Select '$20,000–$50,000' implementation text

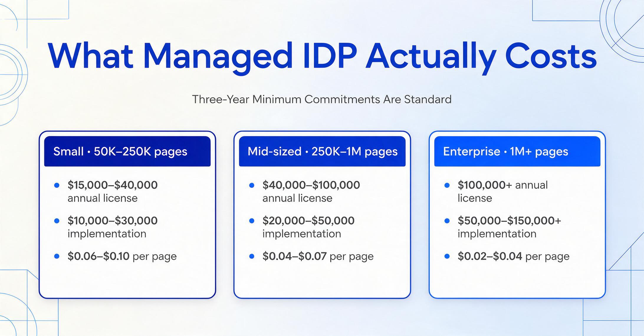308,227
